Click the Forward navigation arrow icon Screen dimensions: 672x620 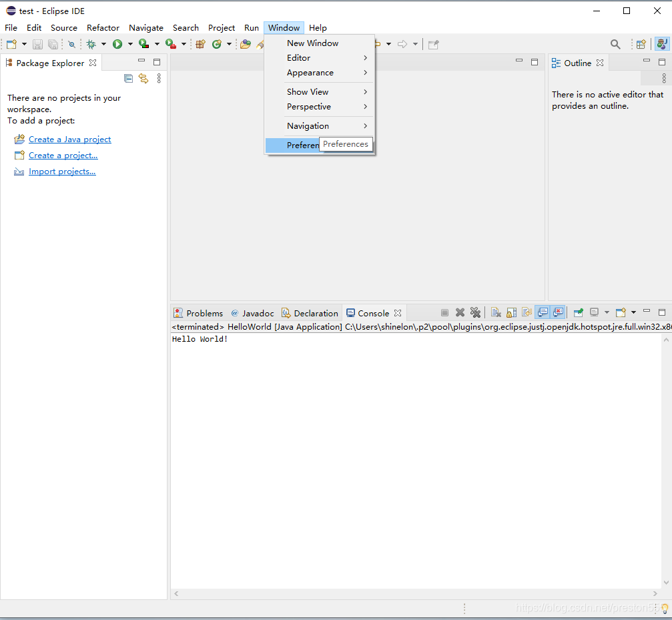[x=402, y=44]
